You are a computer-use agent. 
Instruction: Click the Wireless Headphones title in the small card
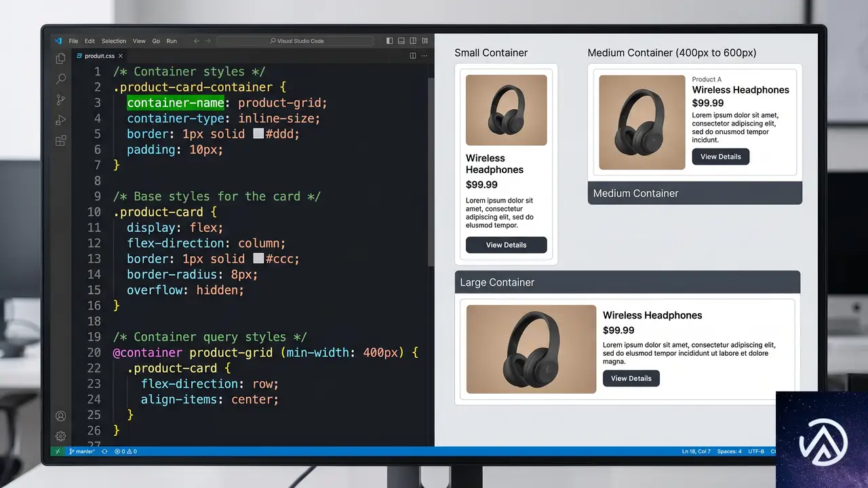tap(494, 164)
